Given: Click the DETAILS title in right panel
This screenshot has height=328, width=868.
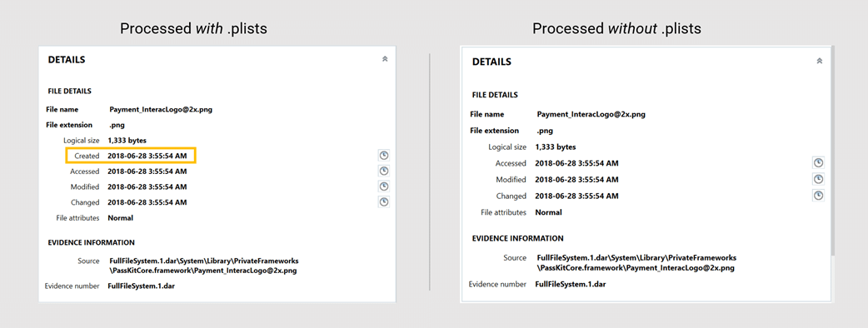Looking at the screenshot, I should pyautogui.click(x=491, y=62).
